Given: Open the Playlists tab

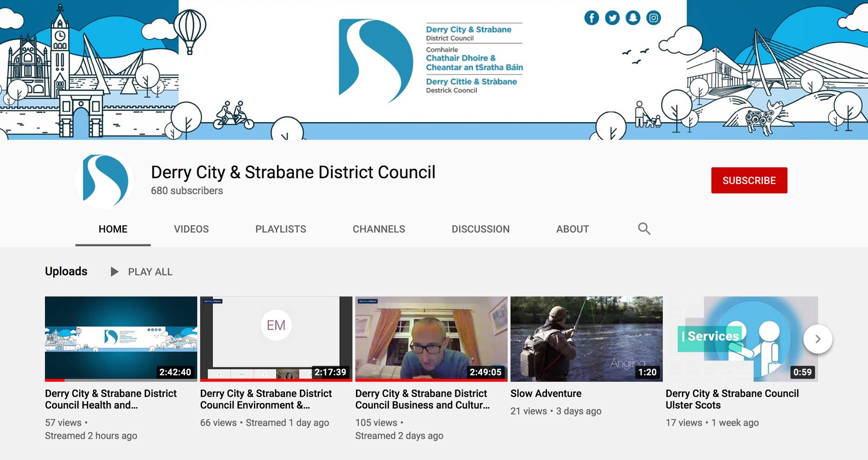Looking at the screenshot, I should (x=281, y=229).
